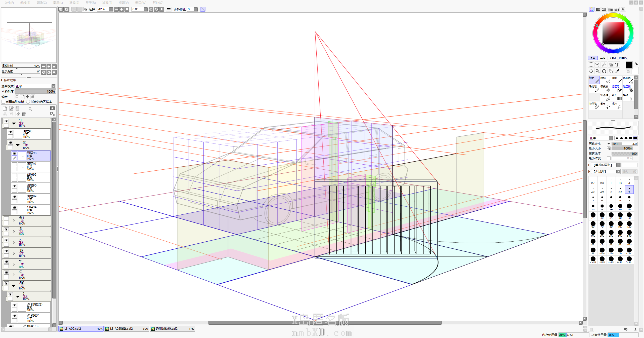Switch to the 二值 tool tab
Viewport: 644px width, 338px height.
click(x=603, y=58)
